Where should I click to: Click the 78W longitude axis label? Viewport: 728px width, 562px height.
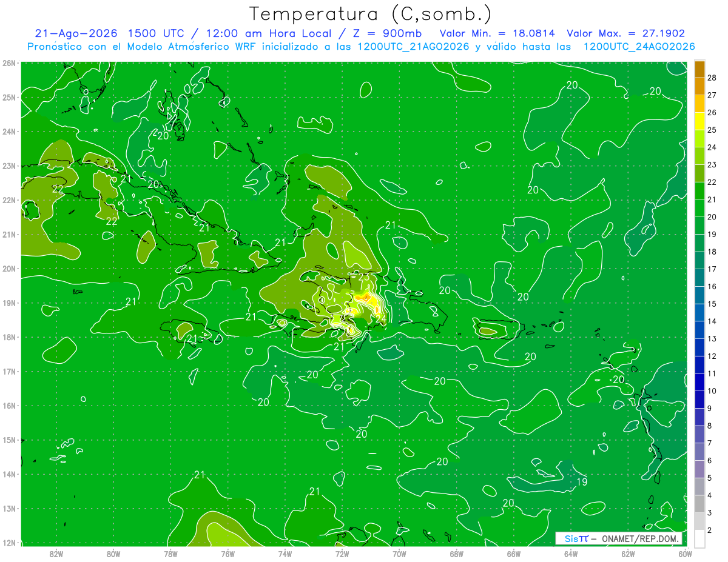170,554
